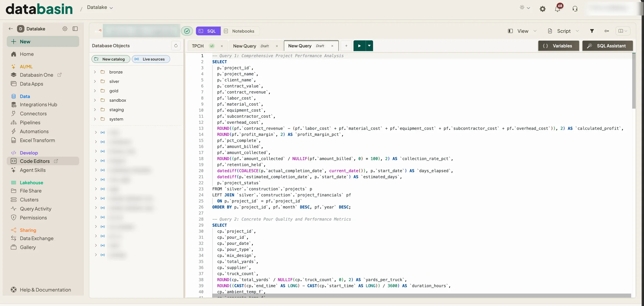The height and width of the screenshot is (306, 644).
Task: Open Data Exchange
Action: [36, 238]
